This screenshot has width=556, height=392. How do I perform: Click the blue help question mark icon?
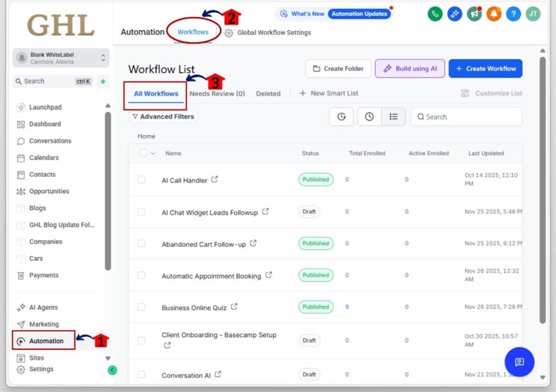(x=513, y=14)
